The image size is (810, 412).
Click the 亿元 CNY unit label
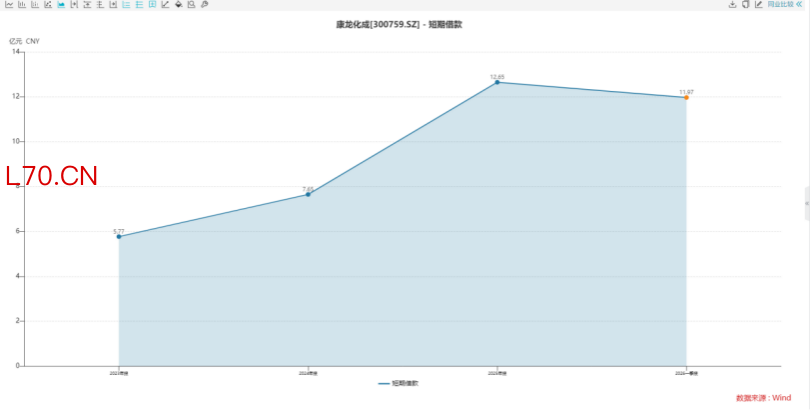tap(24, 41)
